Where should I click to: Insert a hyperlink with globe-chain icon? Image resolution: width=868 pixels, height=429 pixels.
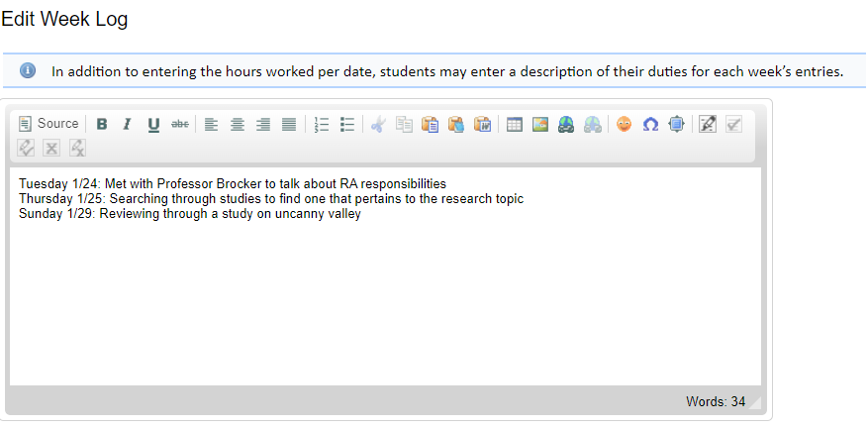[566, 124]
